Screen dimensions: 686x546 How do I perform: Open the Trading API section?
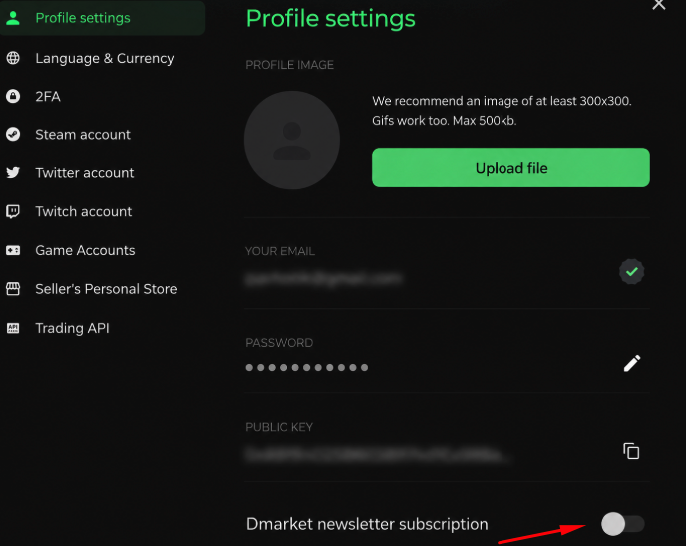(73, 328)
